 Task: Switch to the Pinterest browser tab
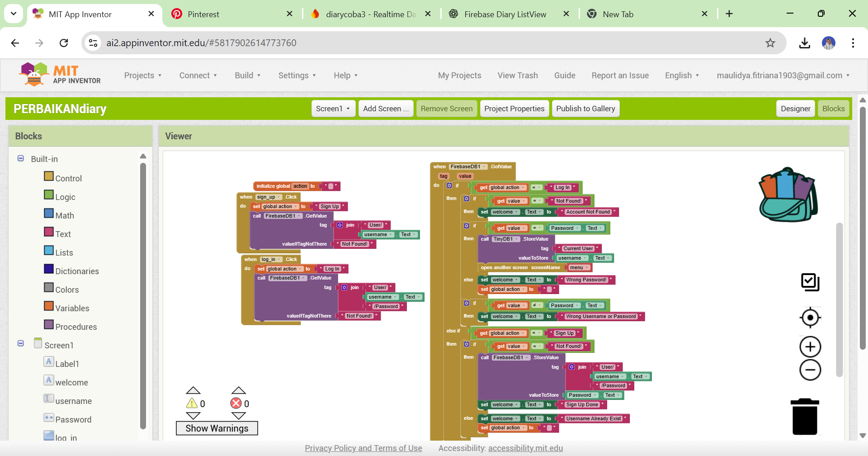click(203, 14)
